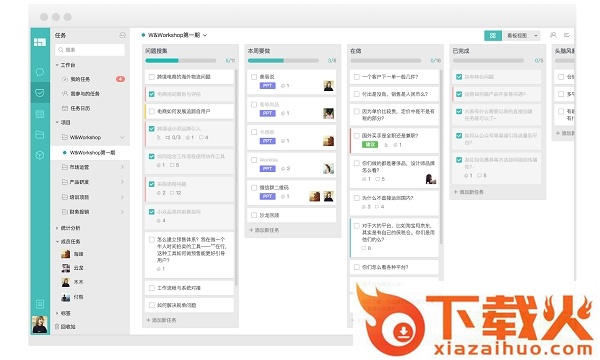This screenshot has height=360, width=600.
Task: Collapse the WitWorkshop folder chevron
Action: (122, 137)
